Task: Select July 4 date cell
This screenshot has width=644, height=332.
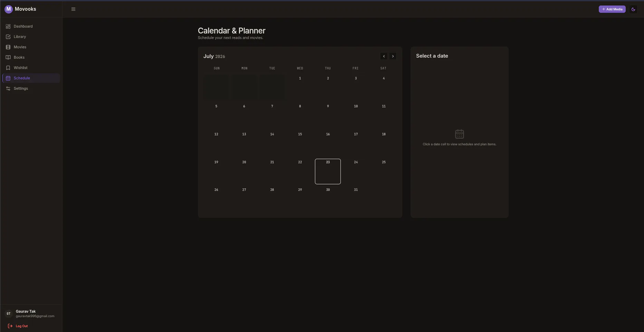Action: point(384,87)
